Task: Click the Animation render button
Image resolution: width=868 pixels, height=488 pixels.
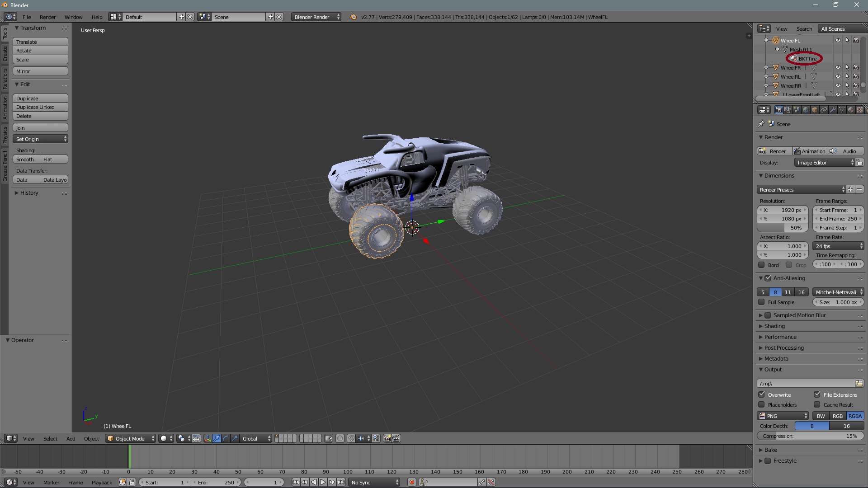Action: (810, 151)
